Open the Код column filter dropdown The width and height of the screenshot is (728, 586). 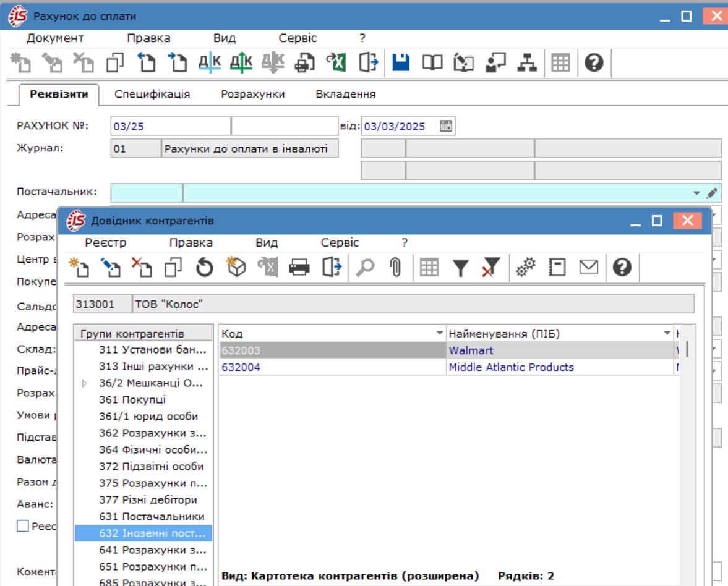[x=439, y=333]
